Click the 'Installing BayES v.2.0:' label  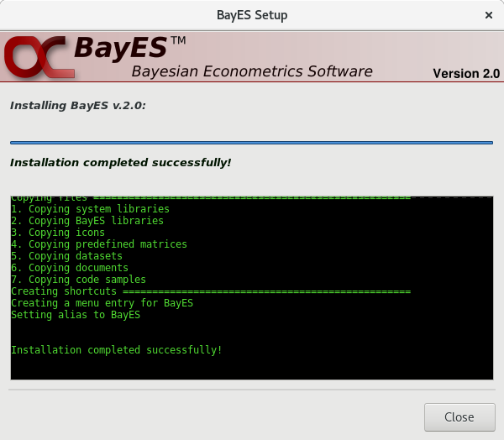pos(78,106)
